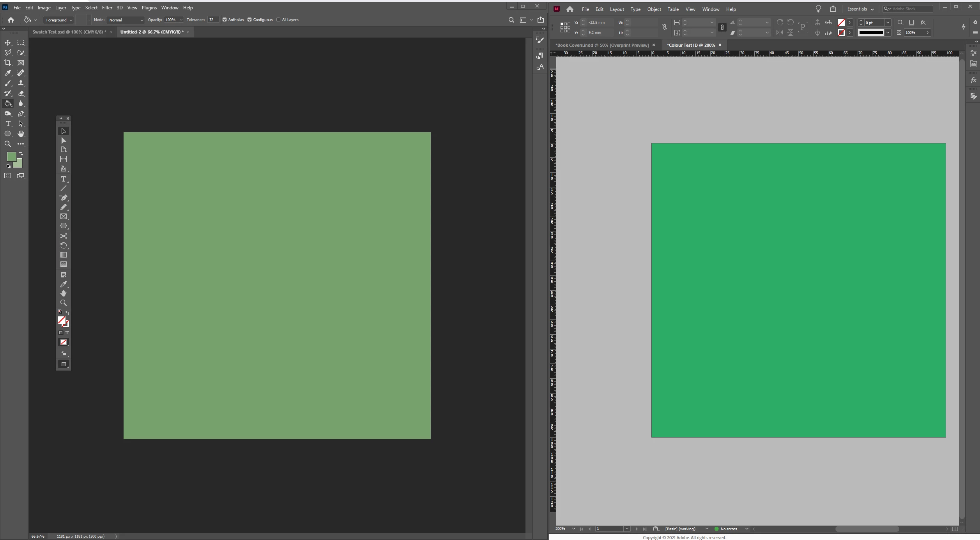Select the Gradient Swatch tool in floating toolbar
Image resolution: width=980 pixels, height=540 pixels.
tap(64, 255)
